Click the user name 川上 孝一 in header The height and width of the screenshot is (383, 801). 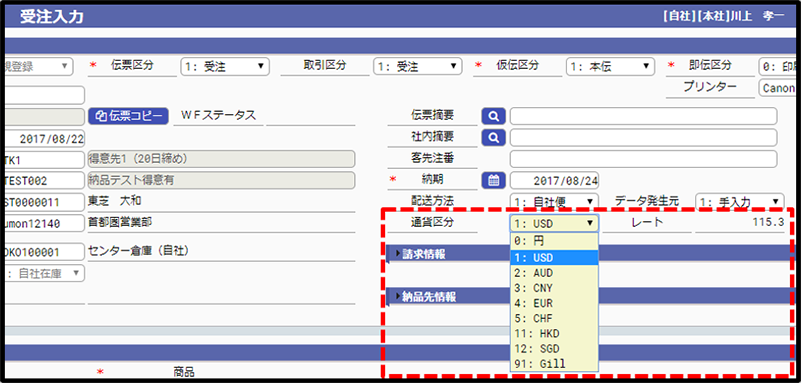click(758, 16)
